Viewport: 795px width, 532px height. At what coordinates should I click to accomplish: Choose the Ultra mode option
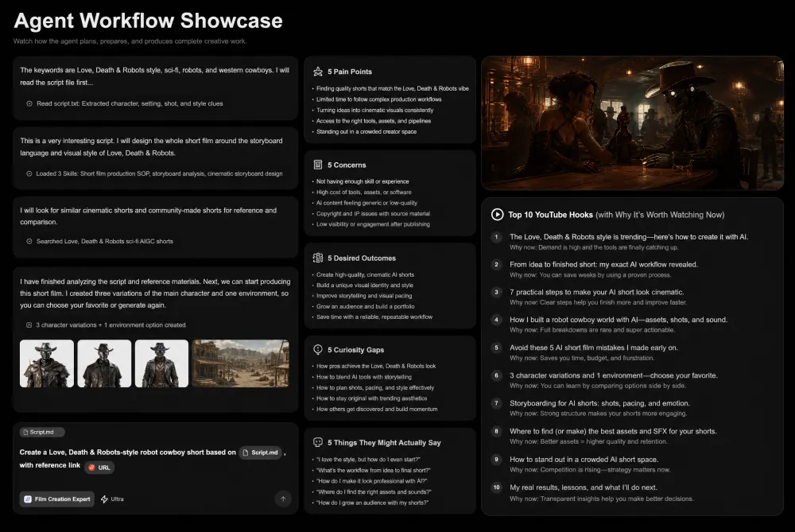tap(112, 499)
